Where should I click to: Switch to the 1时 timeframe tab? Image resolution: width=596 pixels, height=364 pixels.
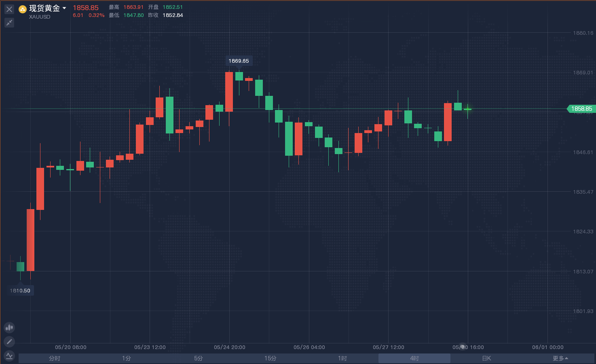[342, 358]
